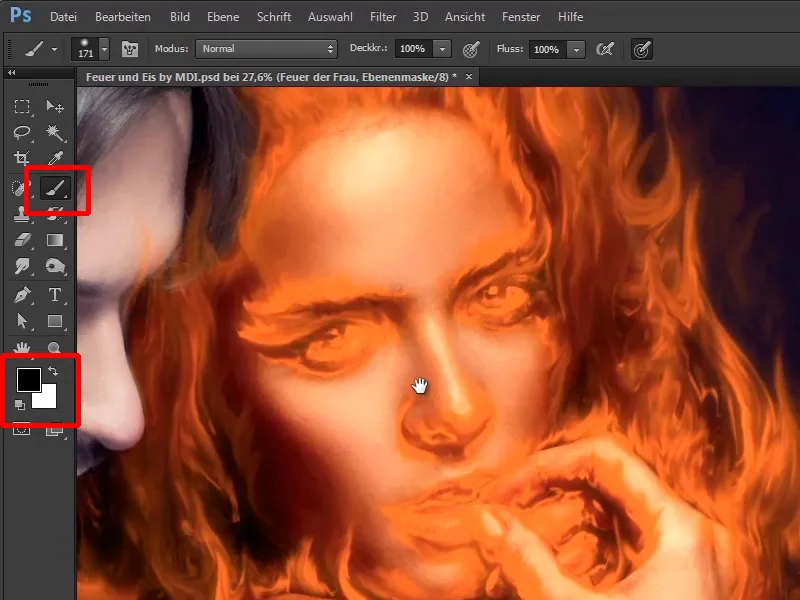Select the Crop tool
The width and height of the screenshot is (800, 600).
point(22,158)
